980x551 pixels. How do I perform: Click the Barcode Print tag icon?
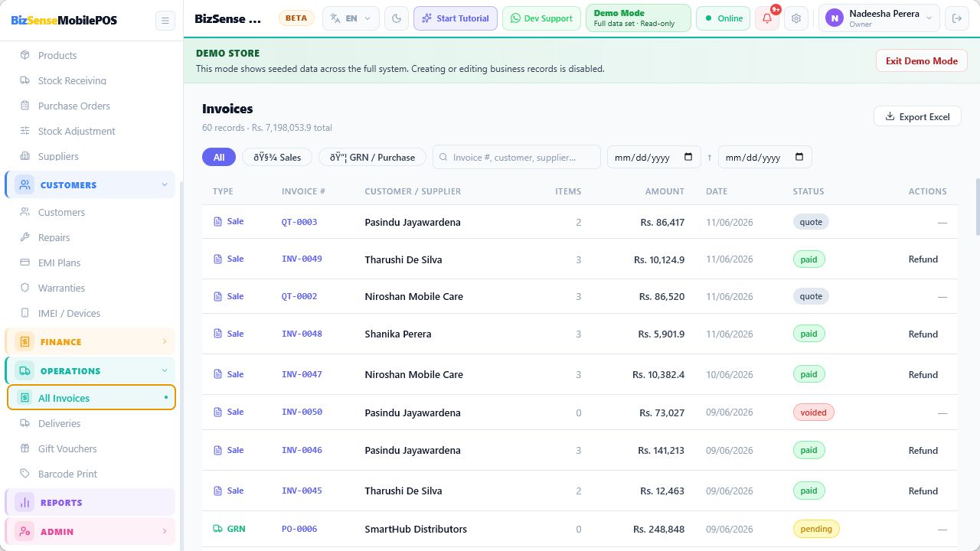[x=24, y=474]
